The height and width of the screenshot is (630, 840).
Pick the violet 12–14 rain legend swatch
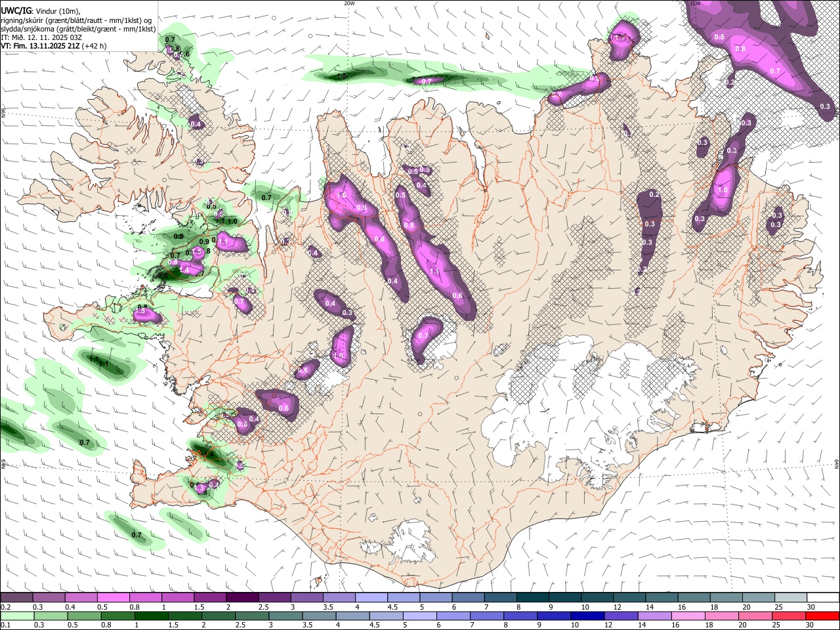click(x=621, y=616)
